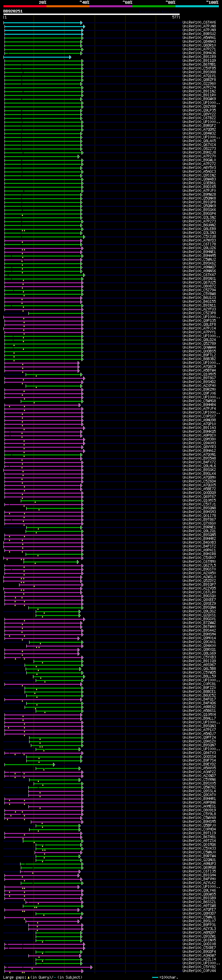Open the UniRef100_B9S988 entry
This screenshot has height=980, width=222.
(x=199, y=72)
